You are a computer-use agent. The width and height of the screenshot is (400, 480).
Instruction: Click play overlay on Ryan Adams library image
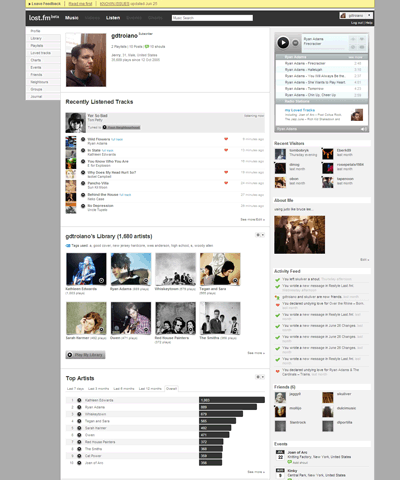(146, 280)
